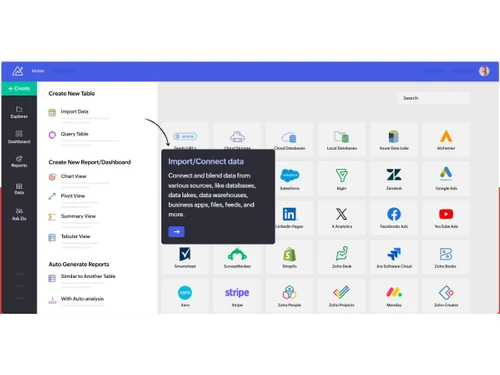
Task: Click the Import/Connect data tooltip heading
Action: pos(206,162)
